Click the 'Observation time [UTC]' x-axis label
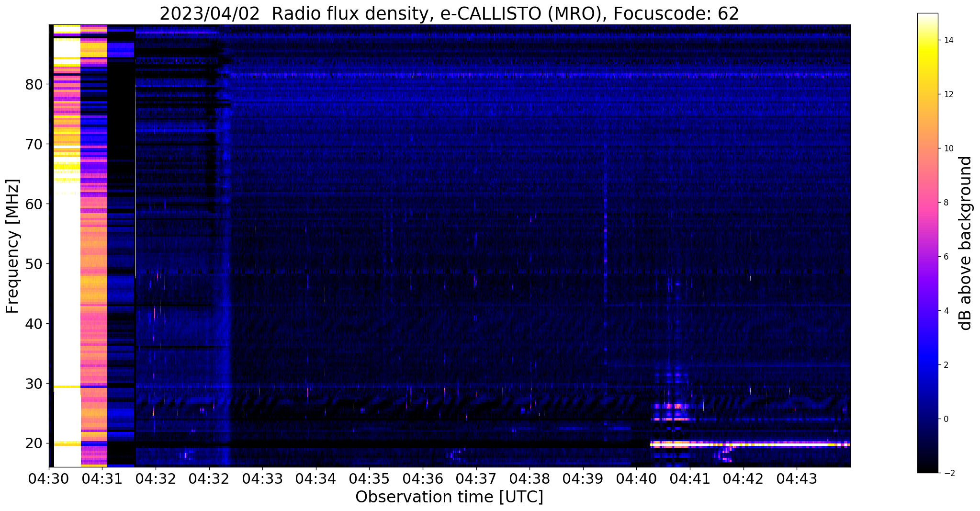The image size is (980, 511). pyautogui.click(x=449, y=497)
